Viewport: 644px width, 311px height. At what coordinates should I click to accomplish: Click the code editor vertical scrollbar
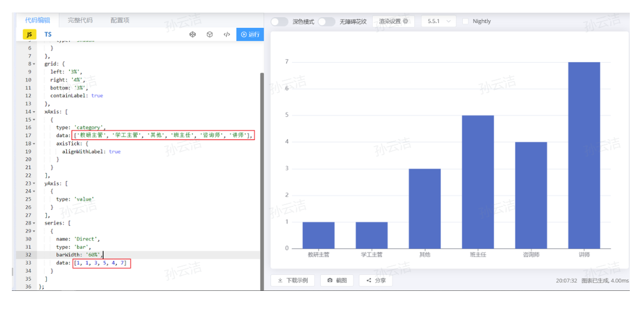tap(262, 180)
